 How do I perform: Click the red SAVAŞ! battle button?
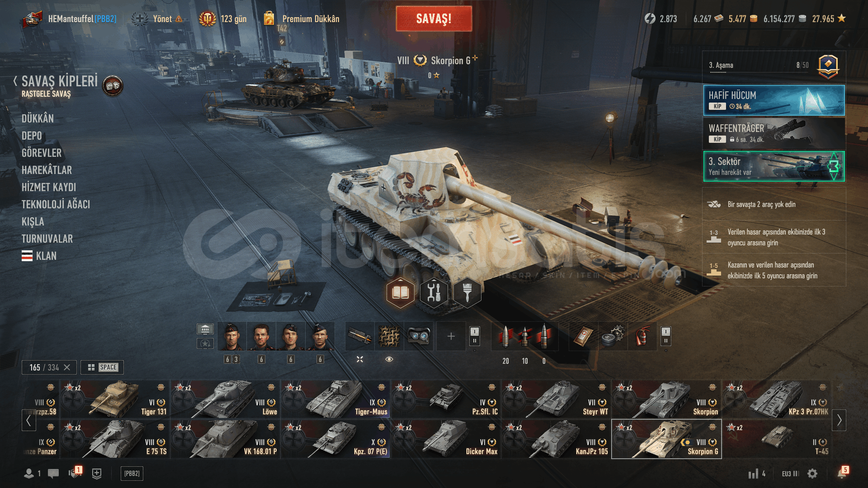[x=434, y=19]
